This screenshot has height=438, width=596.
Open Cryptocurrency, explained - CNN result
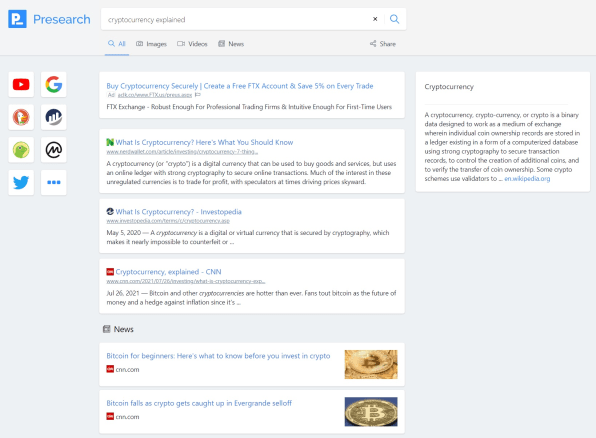[168, 272]
